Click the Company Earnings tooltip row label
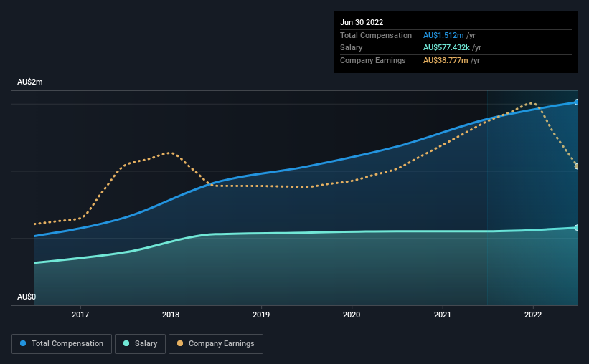The height and width of the screenshot is (364, 589). point(373,60)
